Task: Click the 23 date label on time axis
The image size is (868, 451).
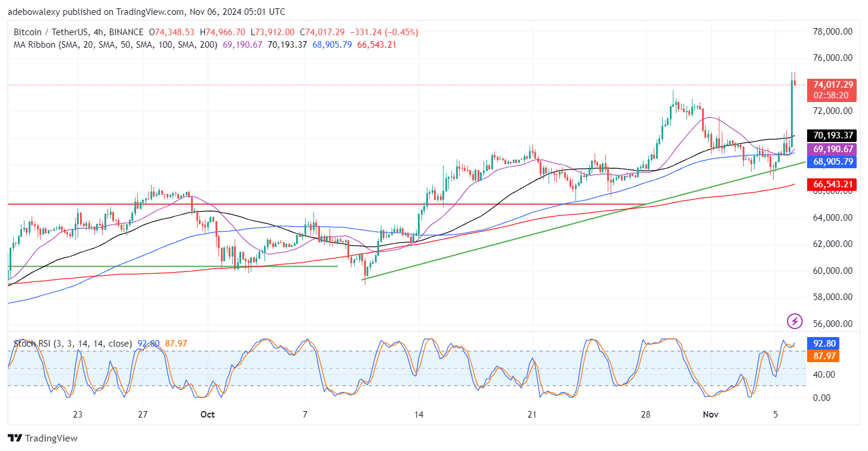Action: click(x=78, y=415)
